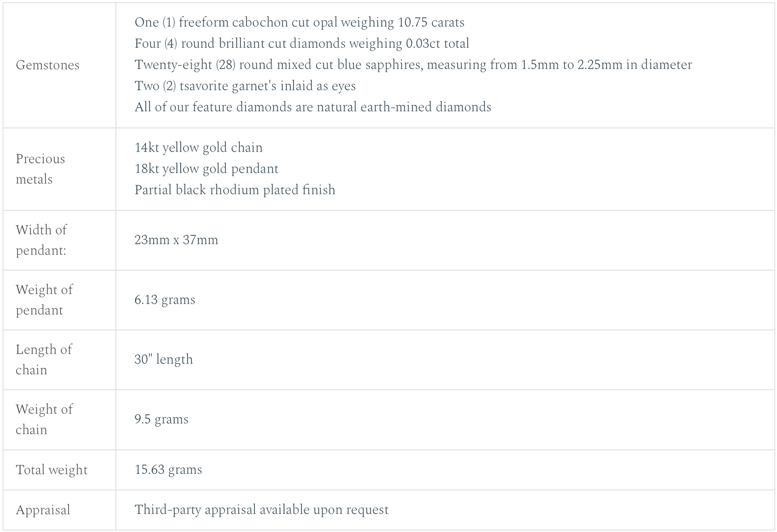
Task: Click the opal weighing 10.75 carats line
Action: point(299,23)
